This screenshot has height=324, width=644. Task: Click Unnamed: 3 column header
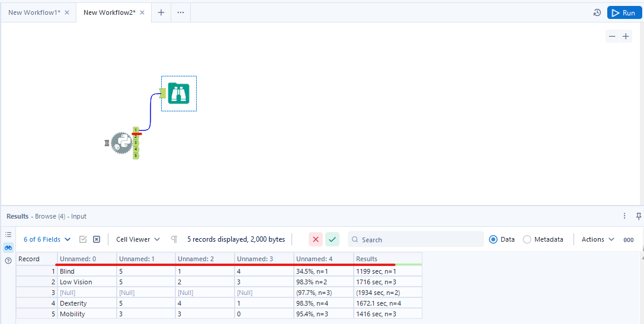(264, 259)
